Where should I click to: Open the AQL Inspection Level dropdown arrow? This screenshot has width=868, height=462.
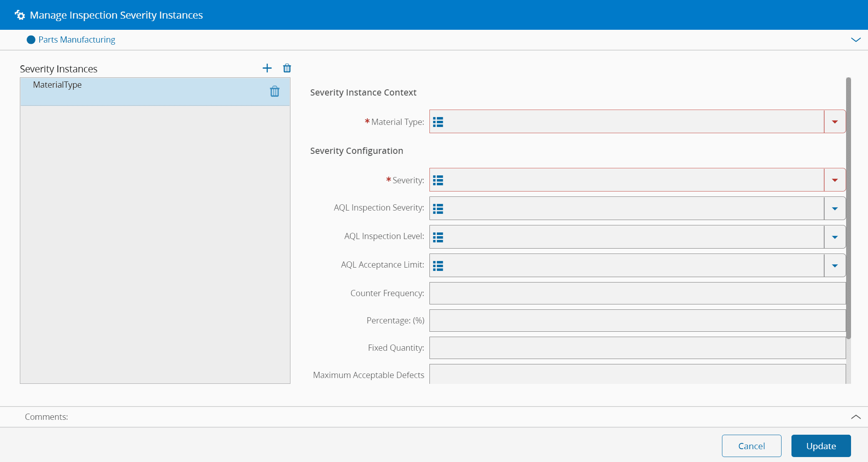834,237
